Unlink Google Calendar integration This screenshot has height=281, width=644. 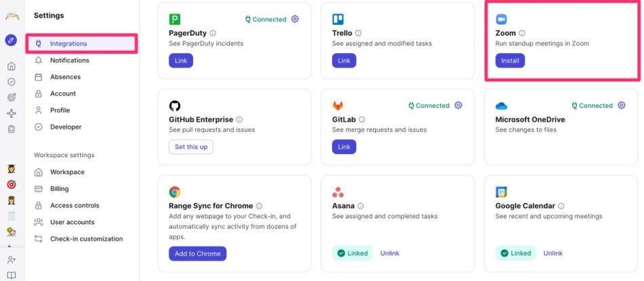click(x=553, y=253)
